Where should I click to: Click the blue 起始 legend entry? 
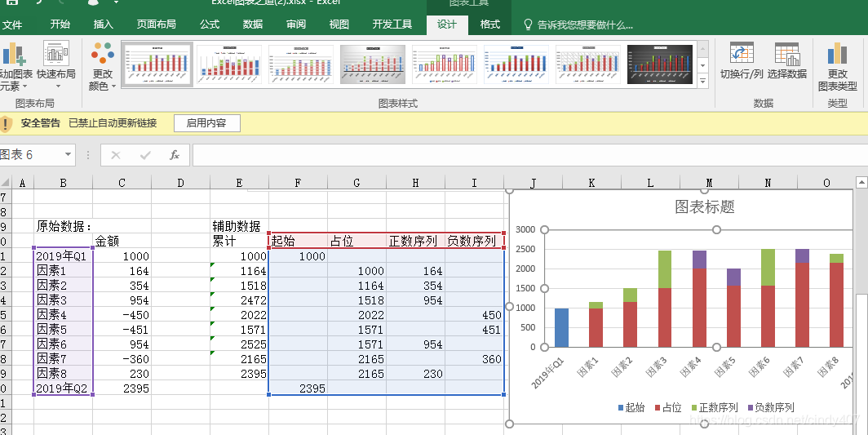click(x=631, y=408)
